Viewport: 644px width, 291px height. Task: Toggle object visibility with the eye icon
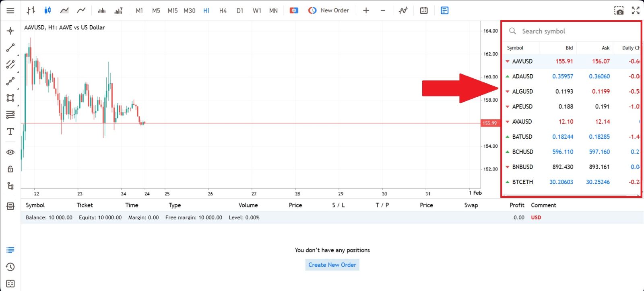10,152
